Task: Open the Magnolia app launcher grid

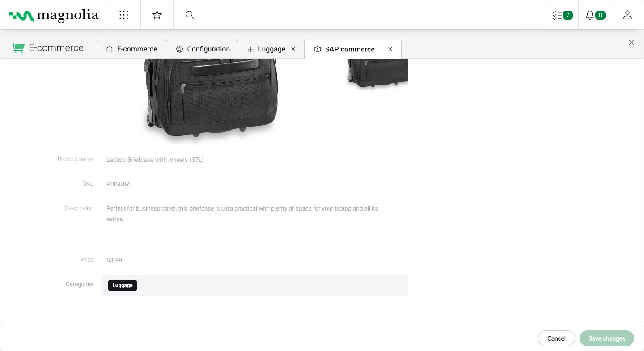Action: [124, 15]
